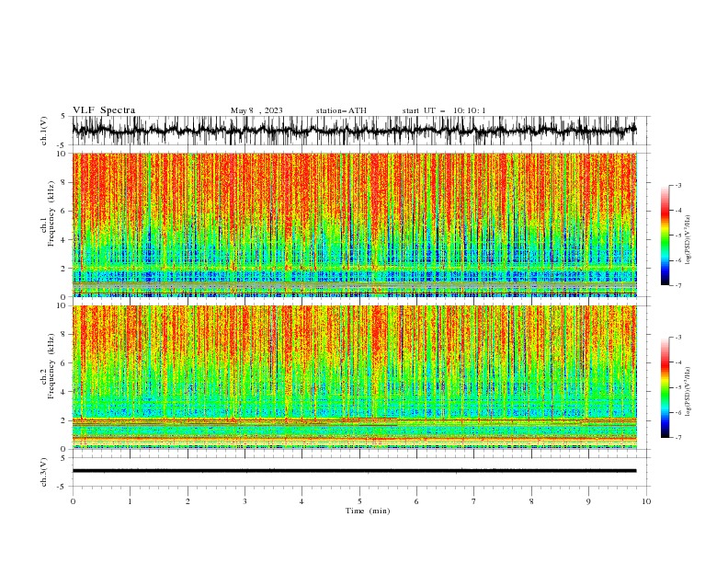Viewport: 728px width, 563px height.
Task: Click the ch.1 frequency tick label "6"
Action: coord(63,211)
